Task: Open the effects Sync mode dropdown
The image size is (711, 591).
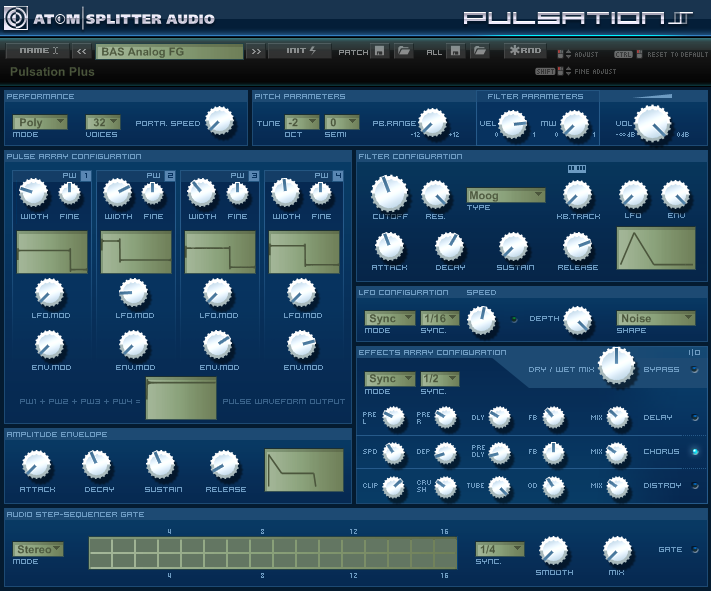Action: click(x=390, y=378)
